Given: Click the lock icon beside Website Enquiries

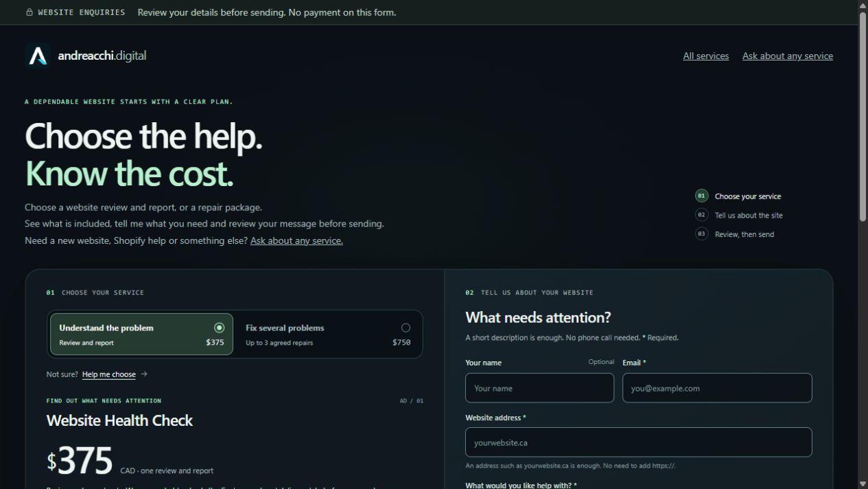Looking at the screenshot, I should coord(29,12).
